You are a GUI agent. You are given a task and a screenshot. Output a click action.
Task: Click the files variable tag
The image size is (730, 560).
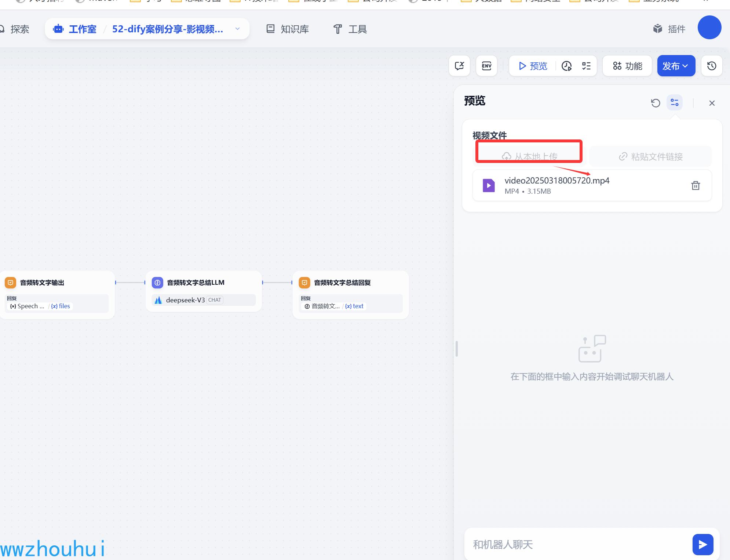61,306
